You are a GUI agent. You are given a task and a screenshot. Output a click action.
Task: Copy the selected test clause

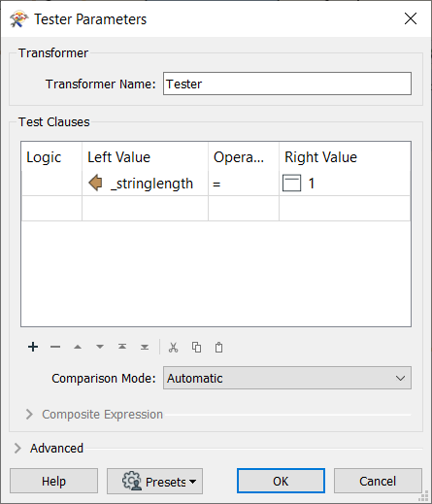point(196,347)
